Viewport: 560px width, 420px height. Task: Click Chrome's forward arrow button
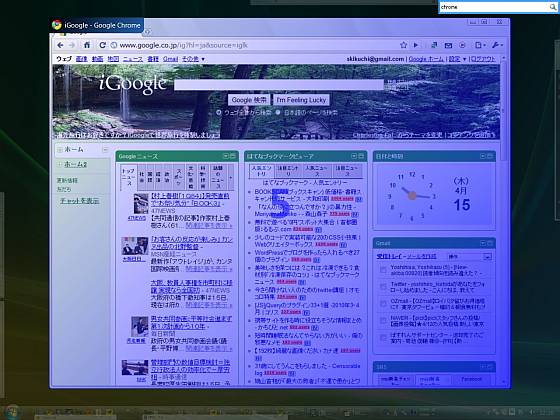click(72, 45)
